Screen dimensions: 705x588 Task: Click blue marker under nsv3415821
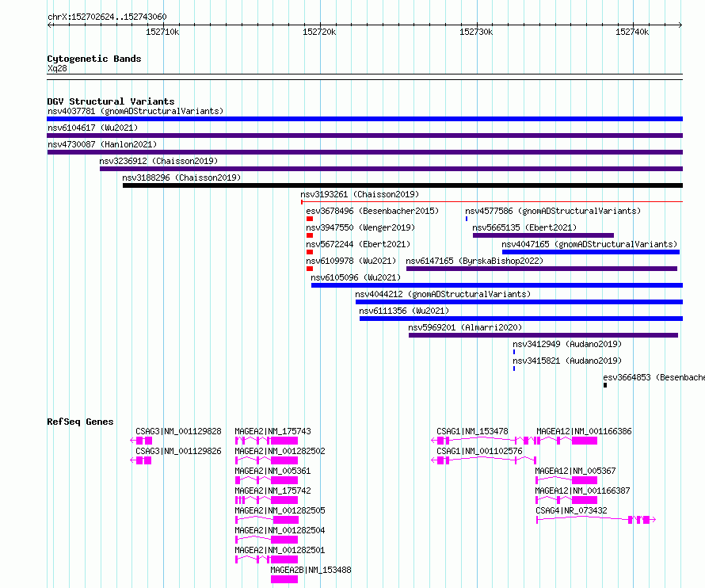pos(514,368)
